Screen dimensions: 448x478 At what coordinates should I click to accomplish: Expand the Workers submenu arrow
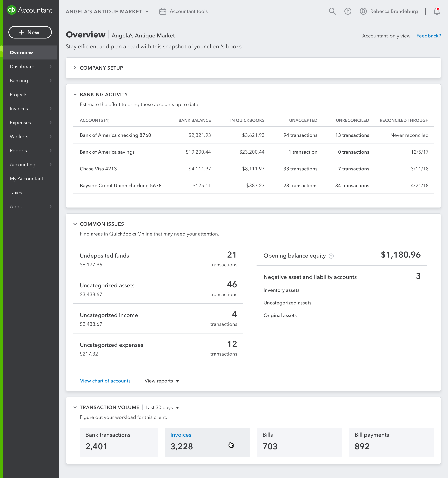click(x=51, y=136)
